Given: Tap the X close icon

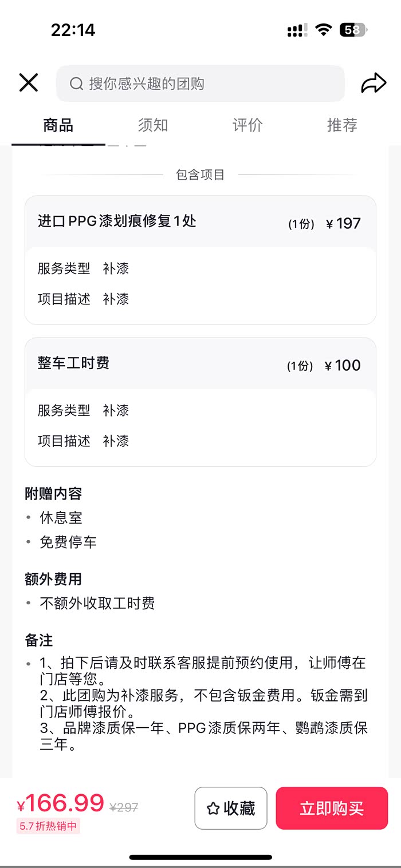Looking at the screenshot, I should coord(28,83).
